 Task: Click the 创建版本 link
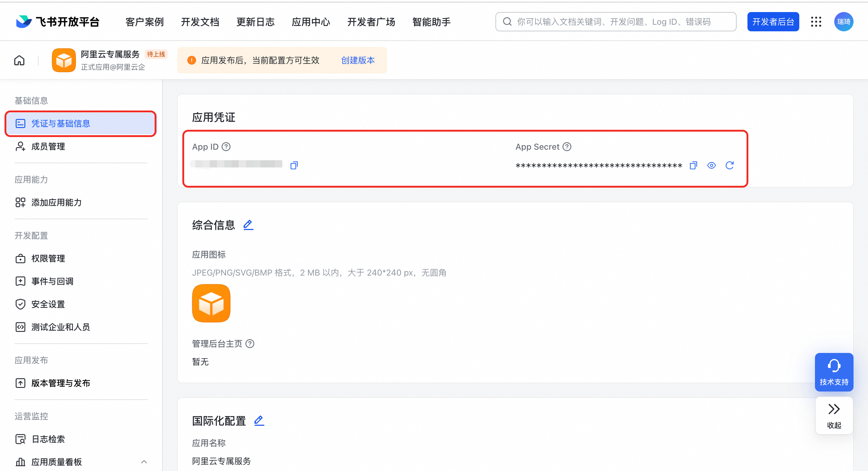(357, 60)
